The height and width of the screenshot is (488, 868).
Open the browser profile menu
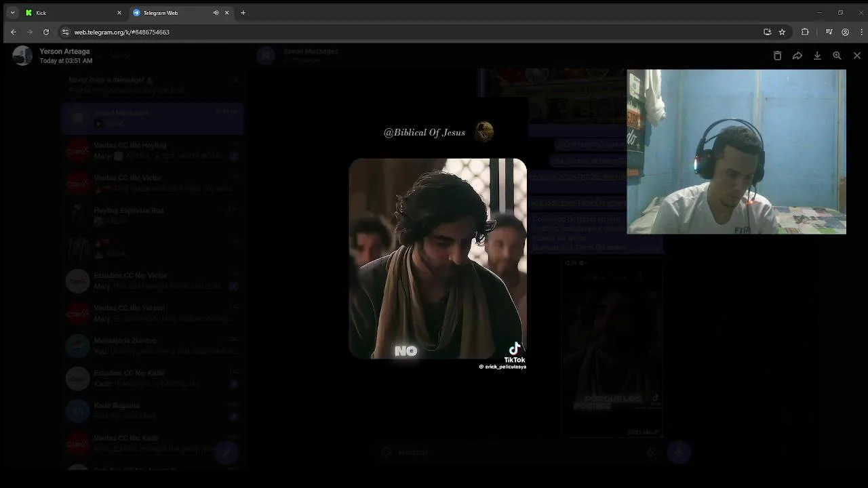point(845,32)
